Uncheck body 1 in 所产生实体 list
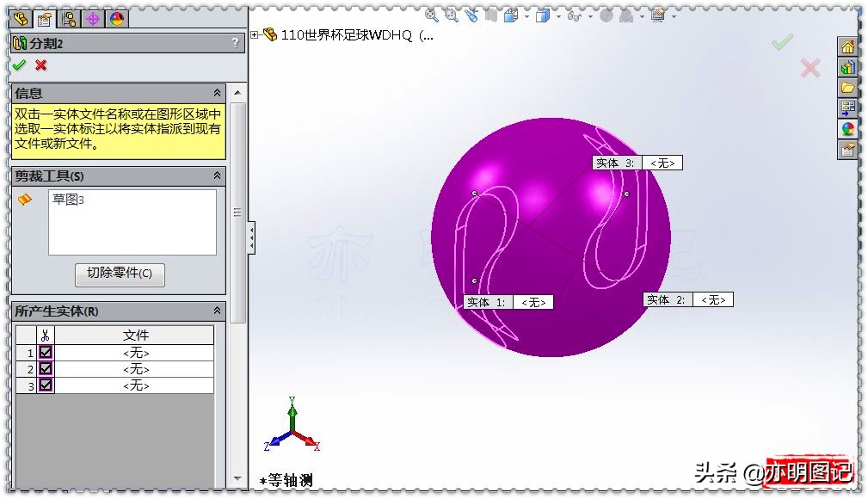The image size is (868, 499). click(44, 351)
